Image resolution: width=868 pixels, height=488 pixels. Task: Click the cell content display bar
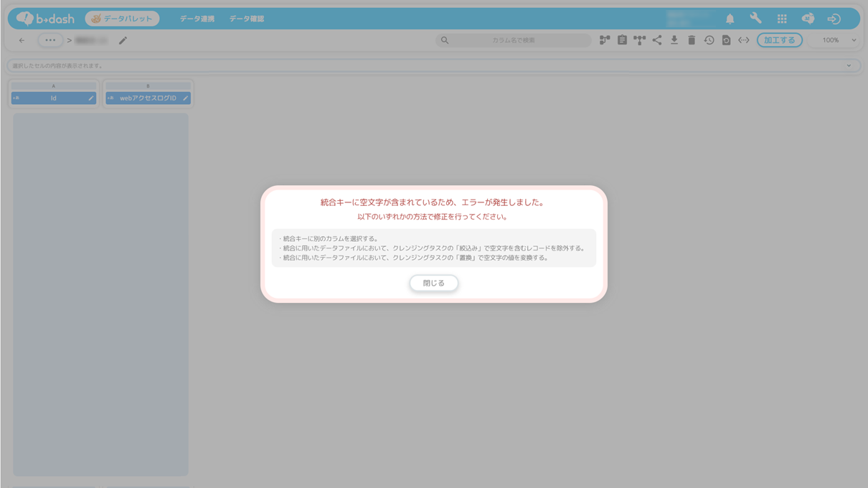(433, 65)
